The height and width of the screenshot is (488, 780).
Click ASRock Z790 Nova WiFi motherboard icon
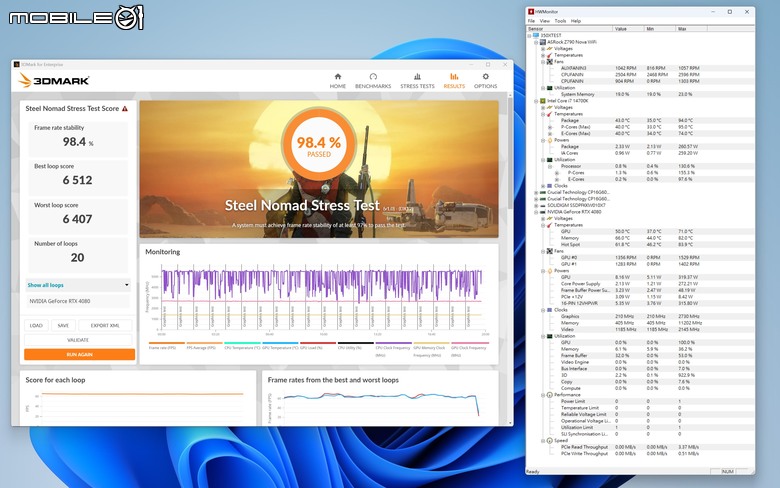(543, 42)
